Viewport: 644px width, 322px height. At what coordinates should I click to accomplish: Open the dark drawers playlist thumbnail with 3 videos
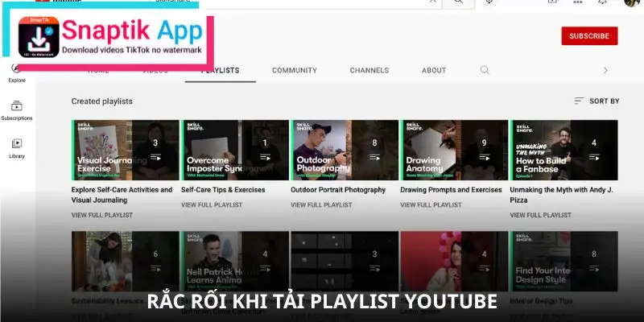(x=345, y=261)
